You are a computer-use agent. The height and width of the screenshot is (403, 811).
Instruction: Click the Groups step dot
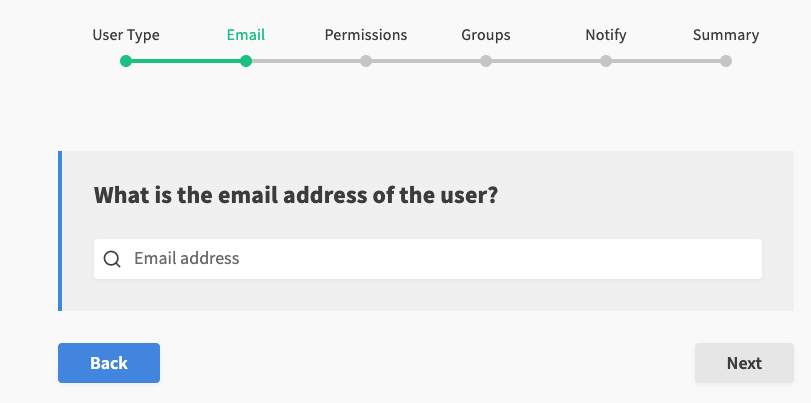[486, 61]
